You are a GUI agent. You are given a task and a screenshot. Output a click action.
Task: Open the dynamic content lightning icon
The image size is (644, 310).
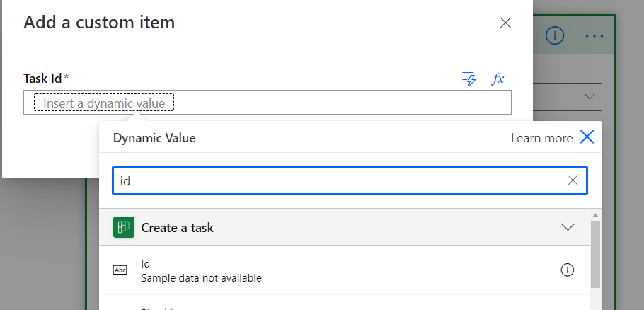click(468, 79)
